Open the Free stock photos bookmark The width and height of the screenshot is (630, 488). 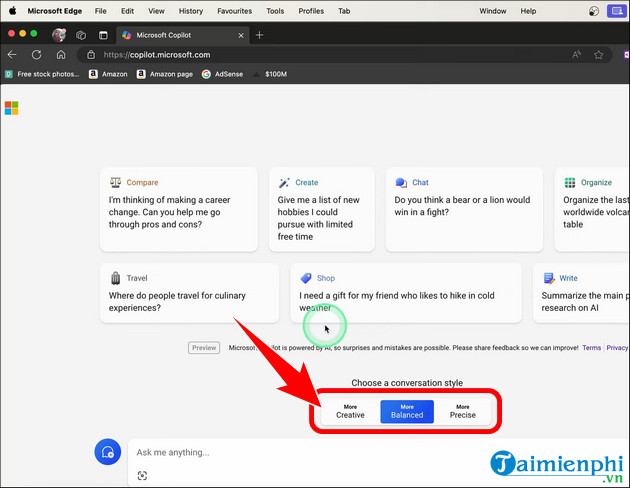[x=42, y=74]
